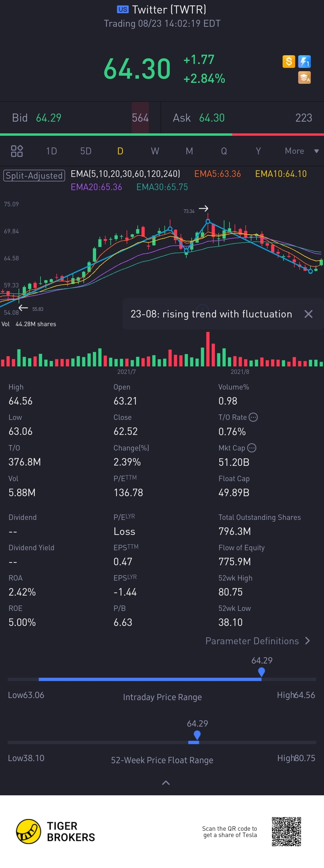Viewport: 324px width, 868px height.
Task: Select the Y yearly chart tab
Action: pos(258,151)
